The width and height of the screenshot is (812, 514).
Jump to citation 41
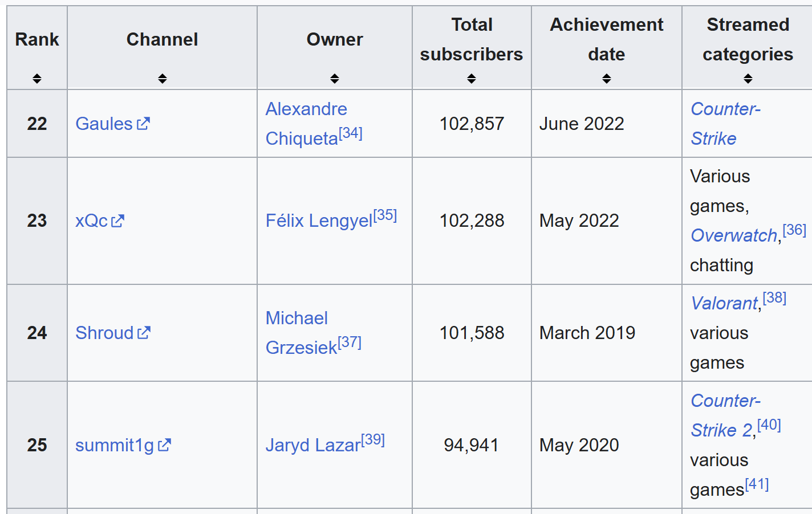pos(757,484)
